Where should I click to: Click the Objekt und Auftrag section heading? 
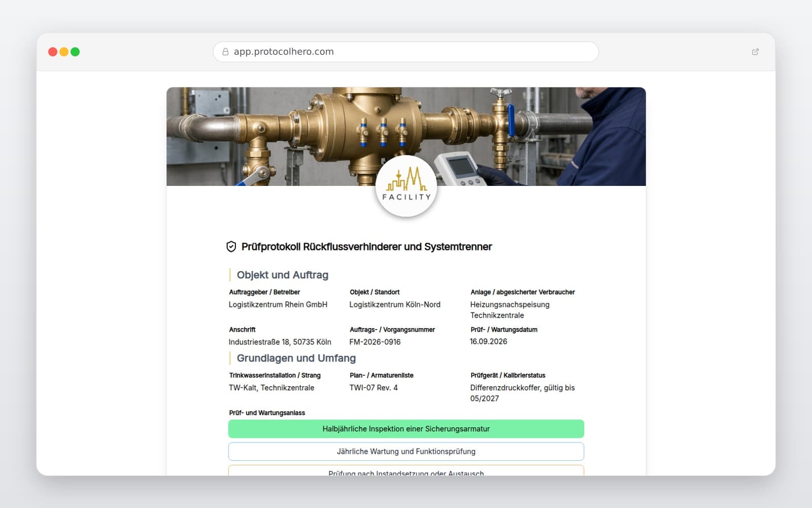[283, 275]
